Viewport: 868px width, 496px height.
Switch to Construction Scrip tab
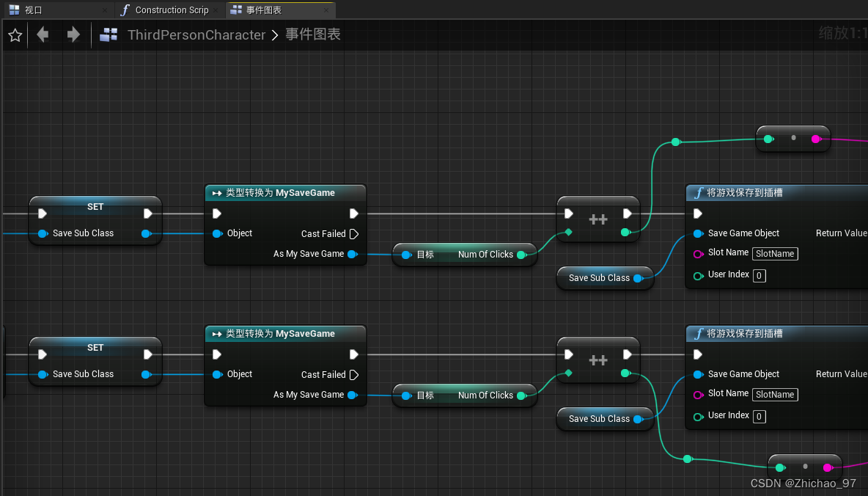[172, 10]
